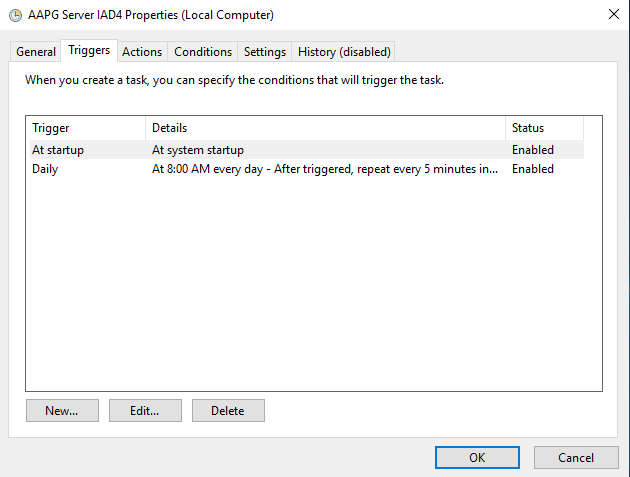Screen dimensions: 630x477
Task: Click Enabled status of Daily trigger
Action: [533, 169]
